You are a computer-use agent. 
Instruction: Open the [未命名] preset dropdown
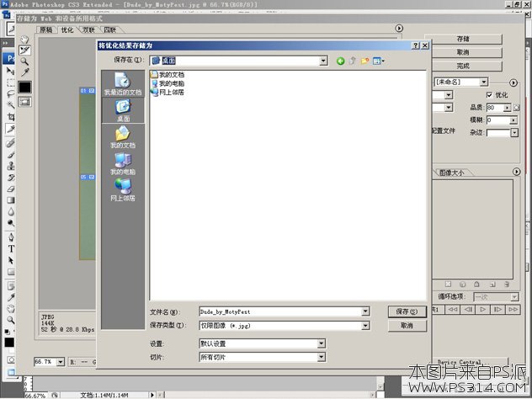click(x=484, y=82)
